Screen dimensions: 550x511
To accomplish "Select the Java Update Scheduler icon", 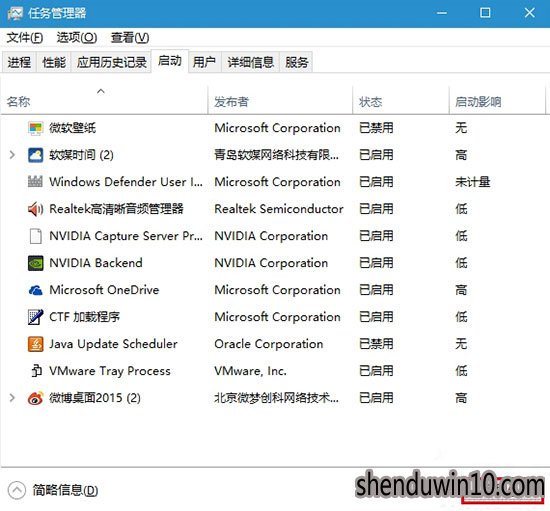I will pos(35,344).
